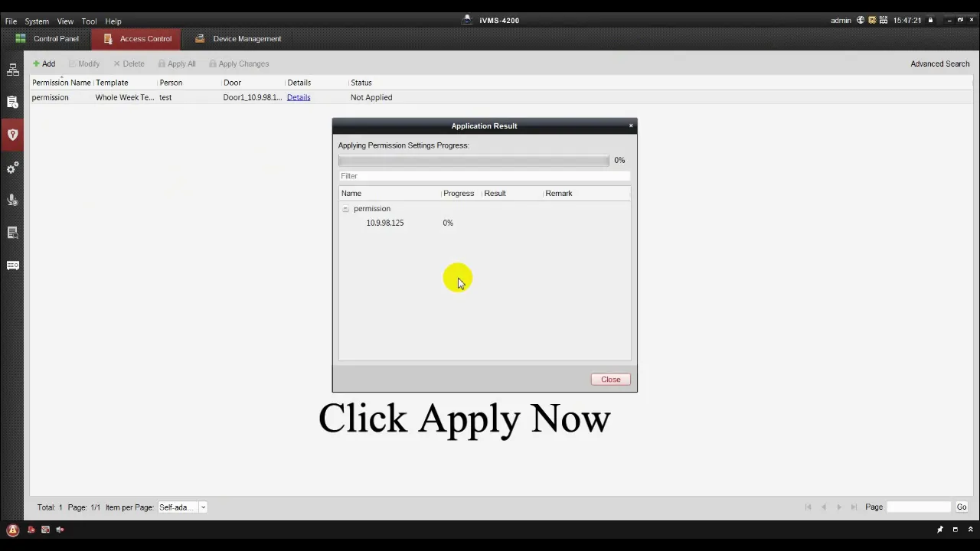This screenshot has width=980, height=551.
Task: Click the Door column header
Action: coord(232,83)
